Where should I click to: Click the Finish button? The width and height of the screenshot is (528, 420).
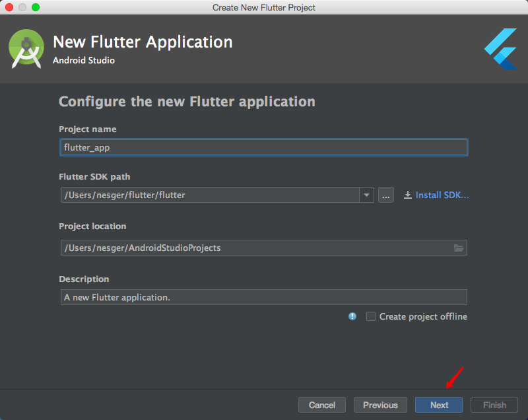coord(494,405)
